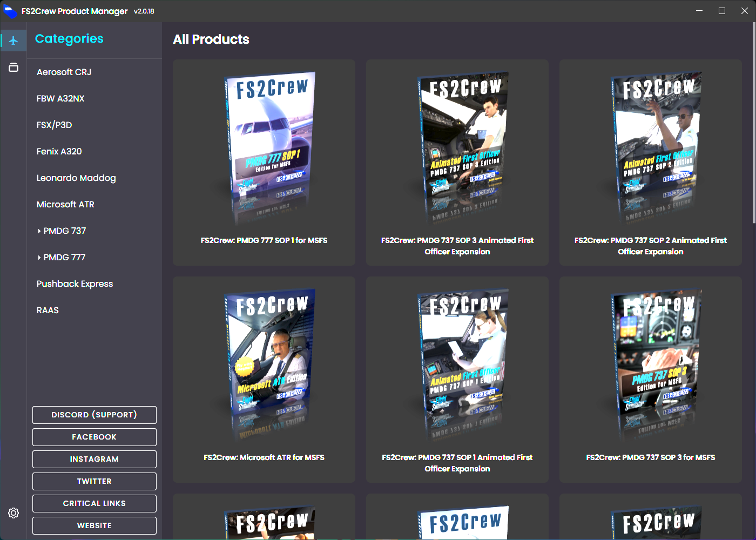Click the vertical scrollbar thumb
The height and width of the screenshot is (540, 756).
pyautogui.click(x=754, y=123)
